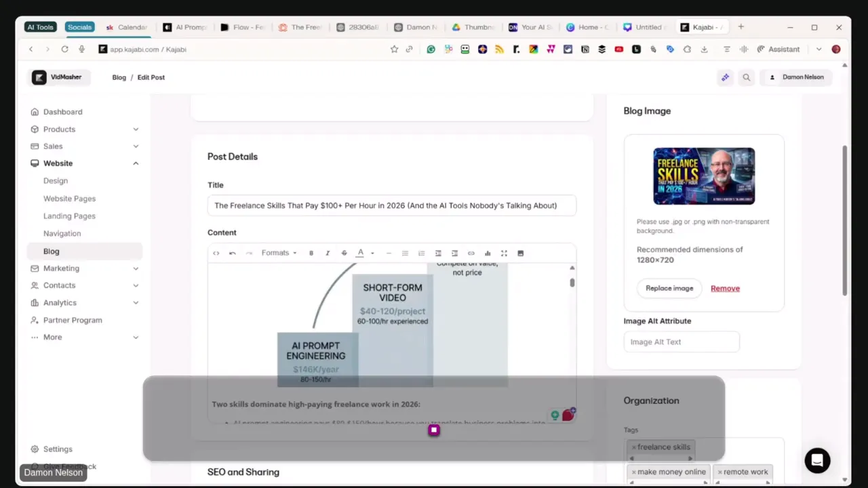Open the text color picker dropdown arrow

(372, 253)
